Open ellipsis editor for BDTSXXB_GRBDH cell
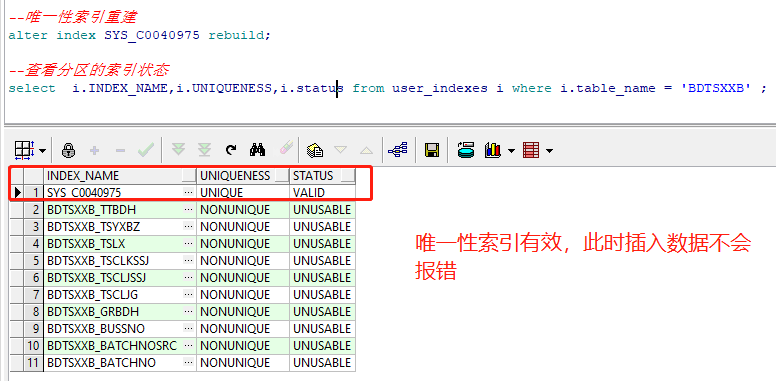This screenshot has height=381, width=776. (189, 312)
